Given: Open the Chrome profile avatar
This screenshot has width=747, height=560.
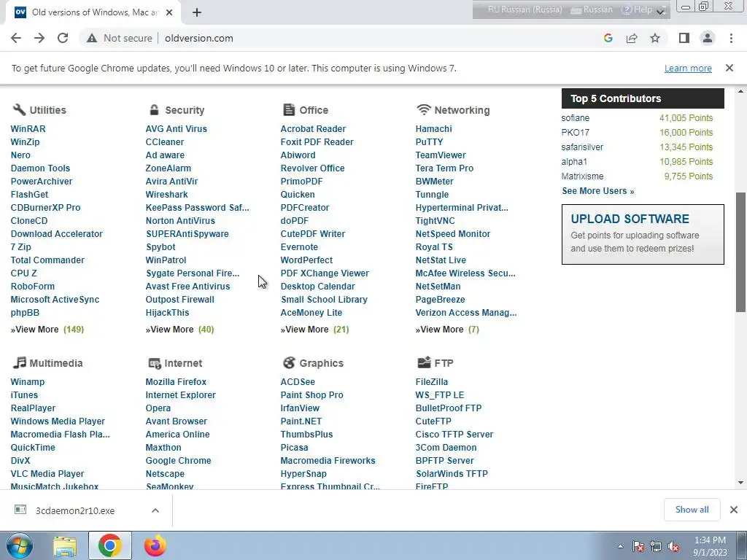Looking at the screenshot, I should (708, 38).
